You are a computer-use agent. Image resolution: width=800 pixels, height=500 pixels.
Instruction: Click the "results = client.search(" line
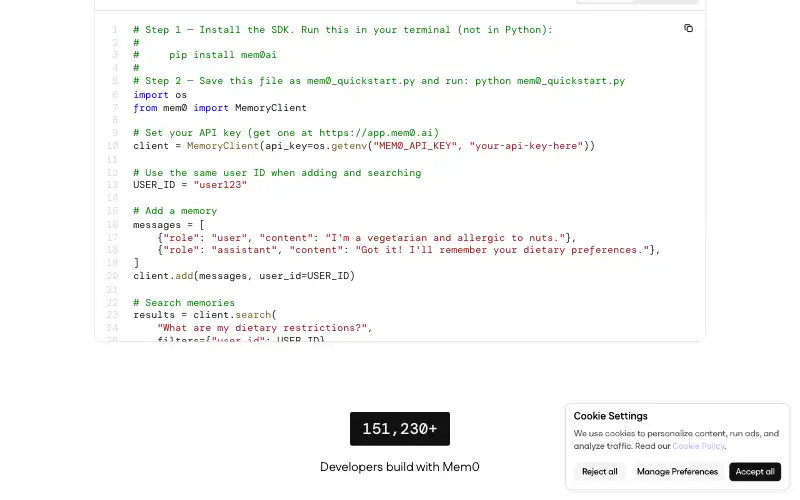coord(205,315)
